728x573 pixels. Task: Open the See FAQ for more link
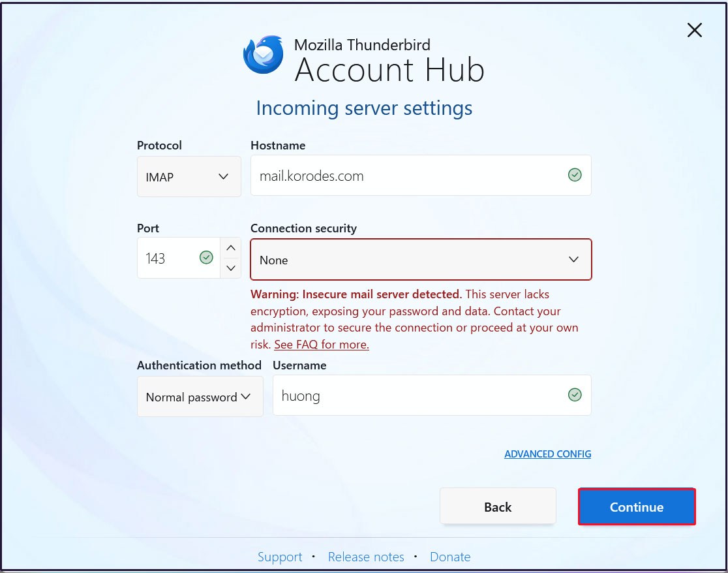[x=322, y=345]
